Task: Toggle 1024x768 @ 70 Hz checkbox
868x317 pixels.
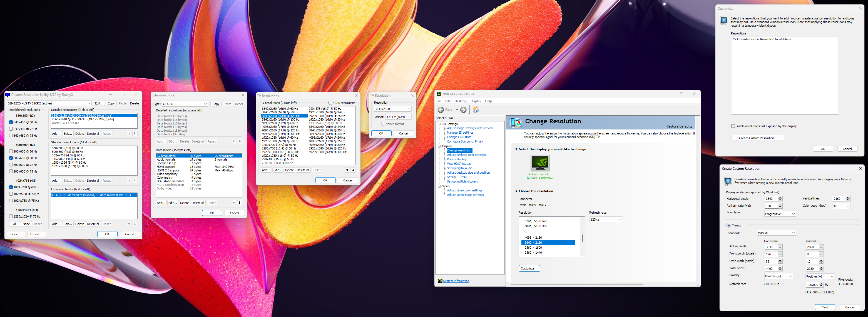Action: click(x=11, y=194)
